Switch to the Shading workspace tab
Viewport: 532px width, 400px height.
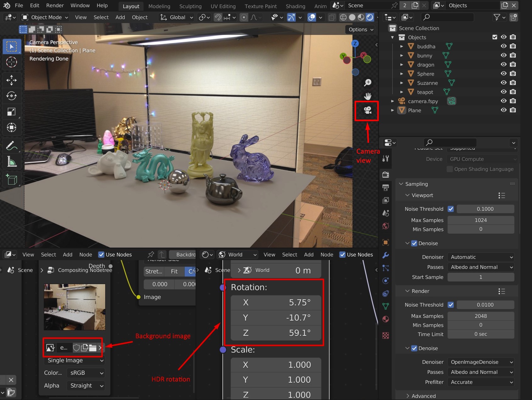pyautogui.click(x=295, y=6)
